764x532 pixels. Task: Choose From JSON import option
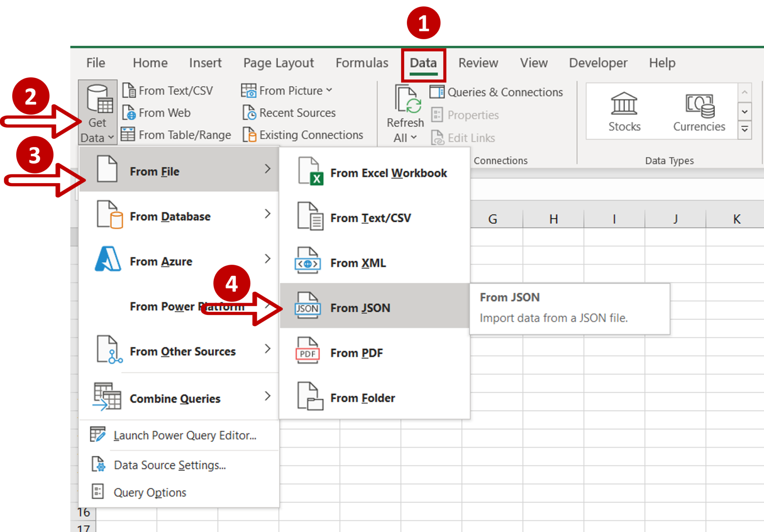coord(360,308)
